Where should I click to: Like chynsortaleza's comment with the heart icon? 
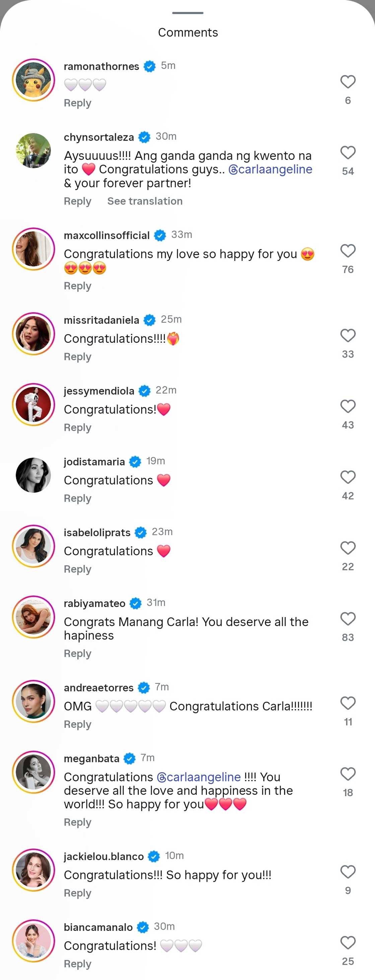click(x=347, y=153)
